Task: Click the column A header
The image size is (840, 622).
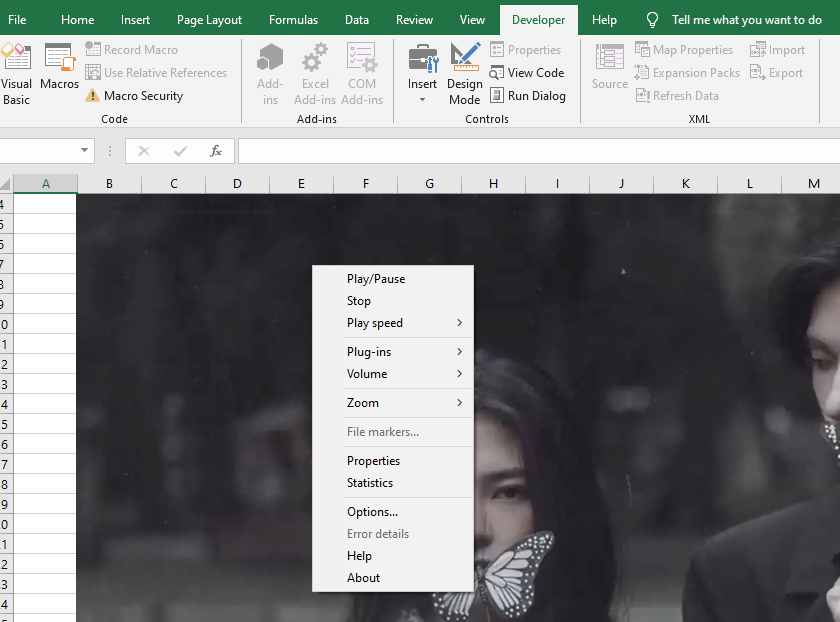Action: pyautogui.click(x=46, y=183)
